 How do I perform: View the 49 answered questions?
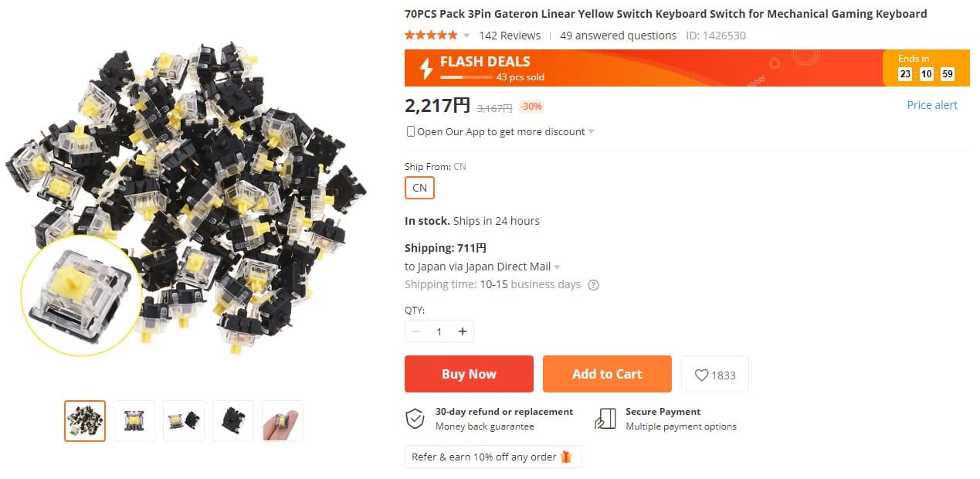pyautogui.click(x=618, y=36)
